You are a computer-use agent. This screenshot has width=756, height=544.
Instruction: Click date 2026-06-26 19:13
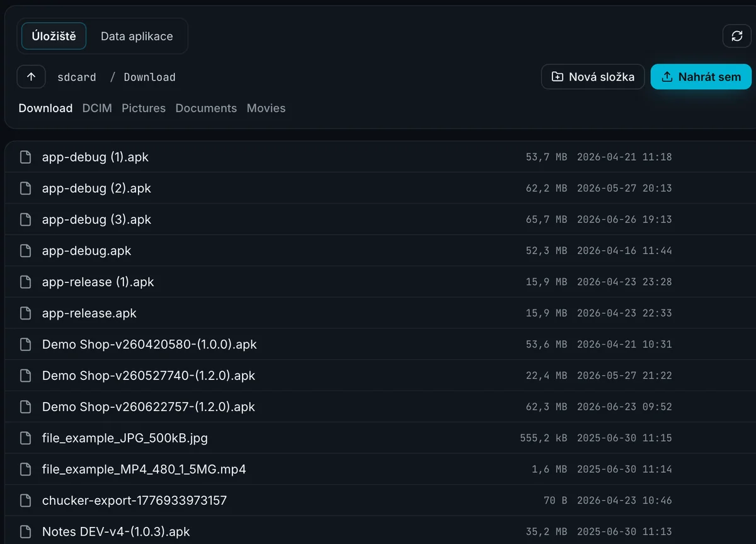(624, 219)
